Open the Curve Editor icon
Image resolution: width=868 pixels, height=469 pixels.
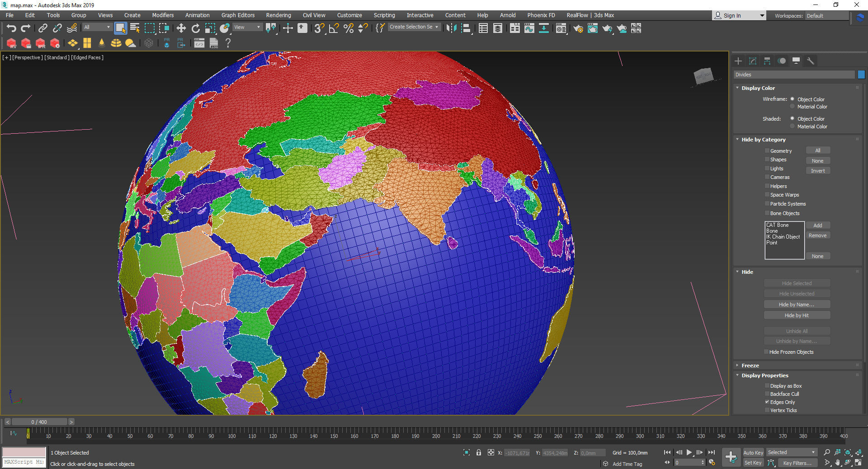click(529, 28)
